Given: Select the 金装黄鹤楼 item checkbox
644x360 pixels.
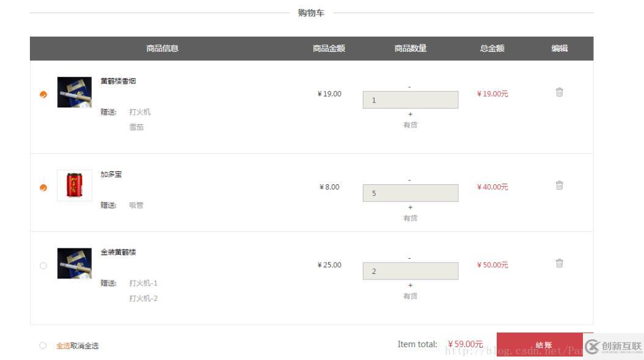Looking at the screenshot, I should (x=43, y=265).
